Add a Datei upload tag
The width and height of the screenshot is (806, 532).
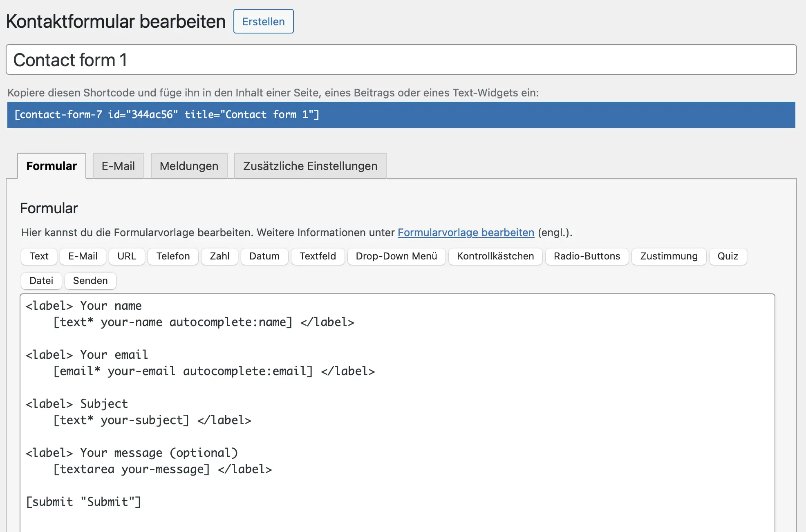pyautogui.click(x=41, y=281)
